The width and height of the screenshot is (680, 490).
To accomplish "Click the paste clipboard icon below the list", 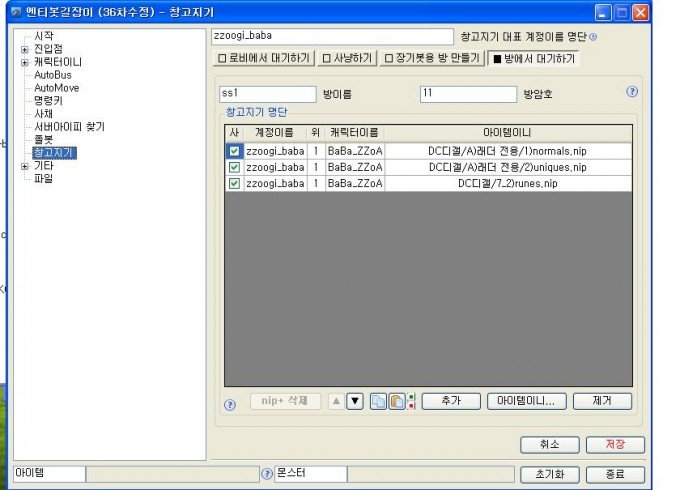I will tap(395, 401).
